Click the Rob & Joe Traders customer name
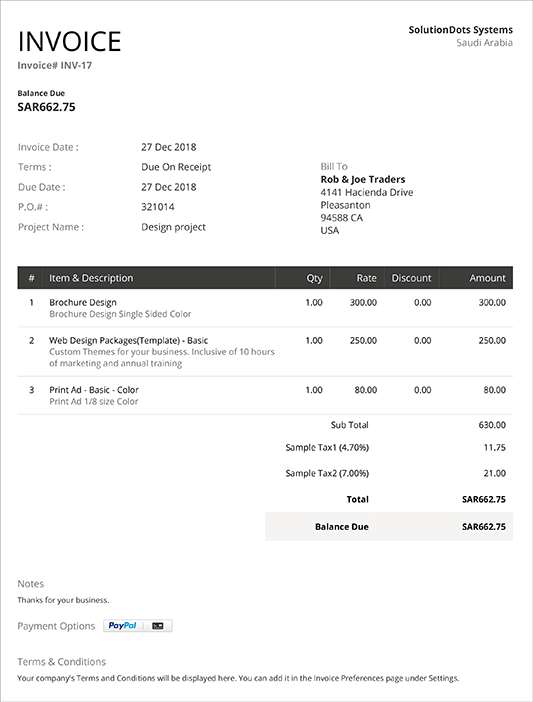Image resolution: width=533 pixels, height=702 pixels. [363, 180]
